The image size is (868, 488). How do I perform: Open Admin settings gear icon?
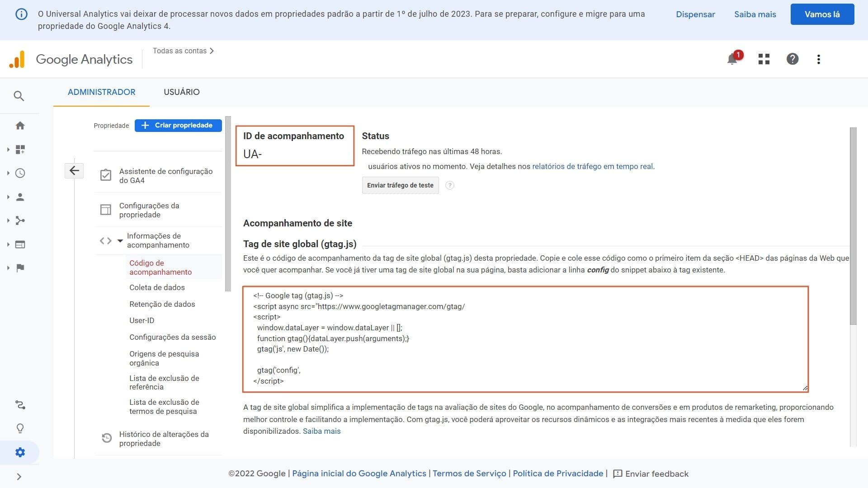pyautogui.click(x=20, y=452)
